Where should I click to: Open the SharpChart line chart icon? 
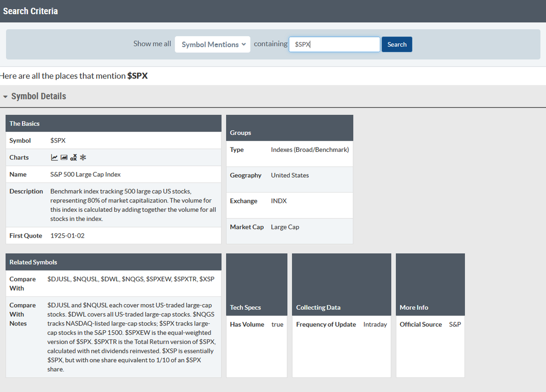[x=54, y=157]
